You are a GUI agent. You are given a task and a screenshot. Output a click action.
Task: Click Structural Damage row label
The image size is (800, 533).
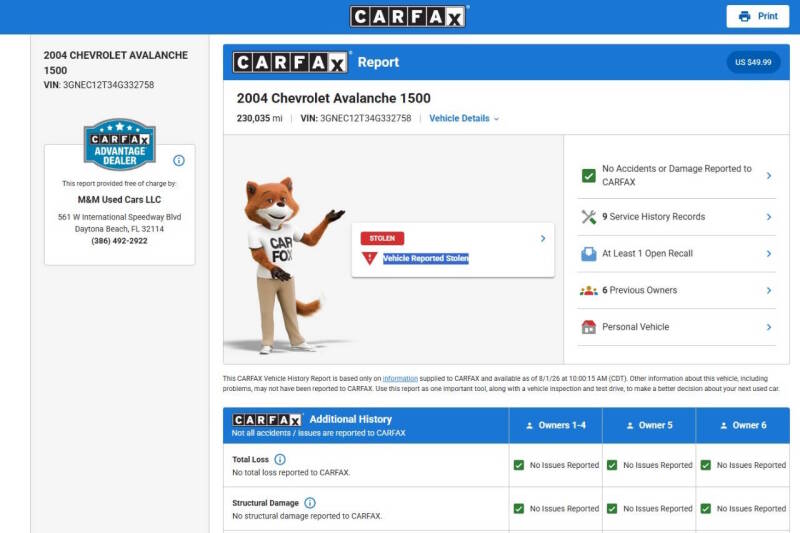click(265, 503)
